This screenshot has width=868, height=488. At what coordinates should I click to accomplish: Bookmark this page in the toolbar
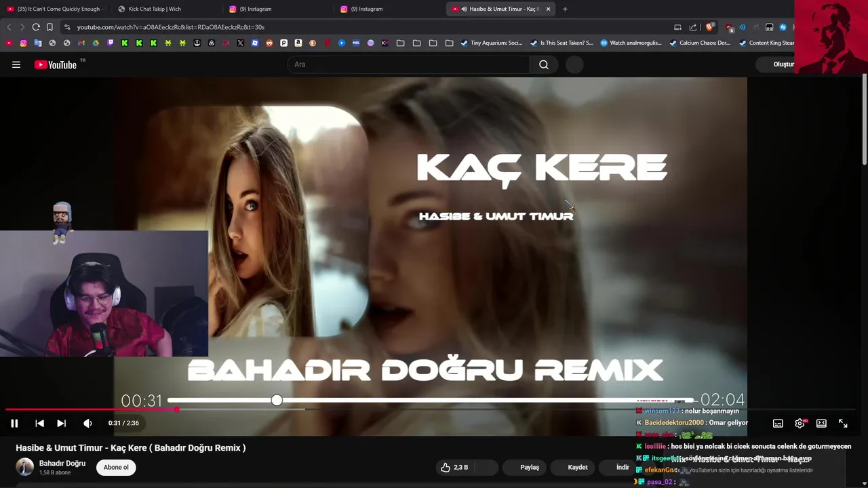pos(50,27)
